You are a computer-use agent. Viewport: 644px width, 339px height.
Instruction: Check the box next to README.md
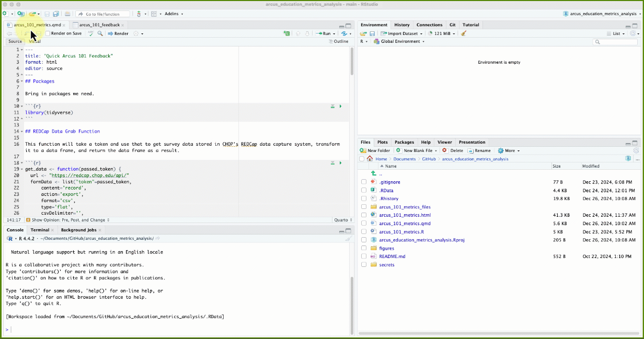364,256
